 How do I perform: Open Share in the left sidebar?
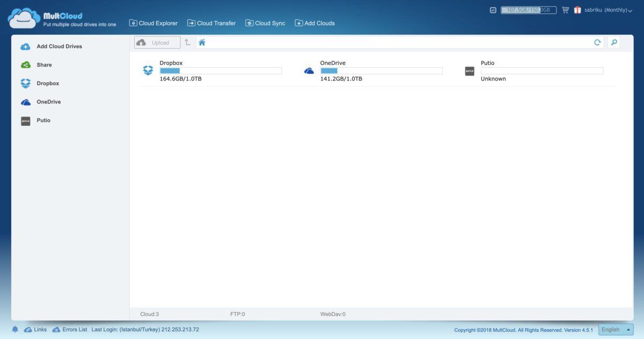pos(44,65)
